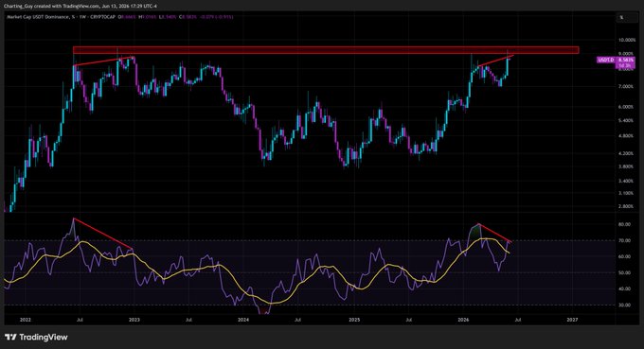Screen dimensions: 644x349
Task: Click the 3.800% price axis label
Action: 626,166
